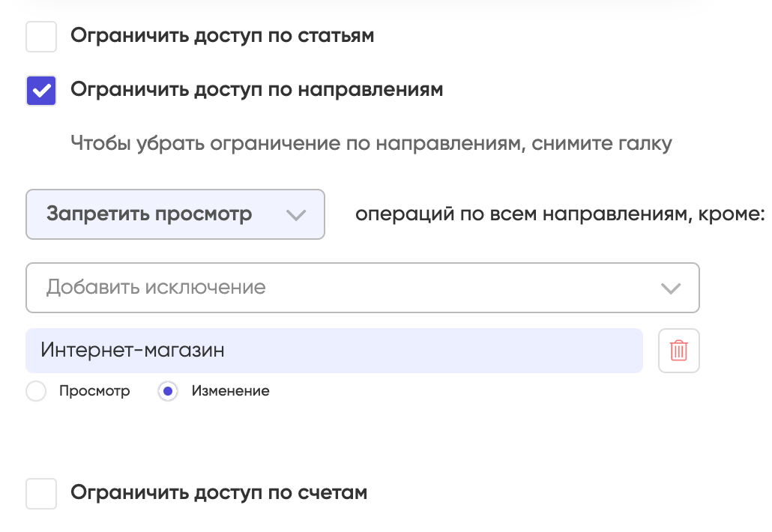This screenshot has height=532, width=772.
Task: Click the Ограничить доступ по статьям label
Action: 222,36
